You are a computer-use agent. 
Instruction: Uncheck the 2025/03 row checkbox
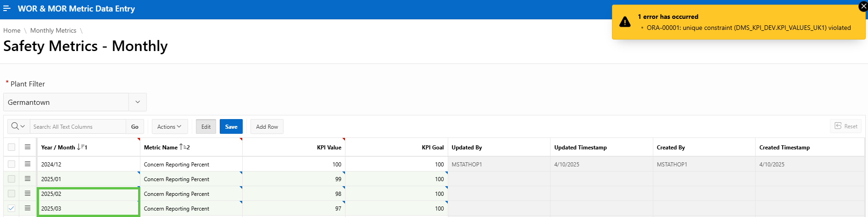pyautogui.click(x=11, y=208)
